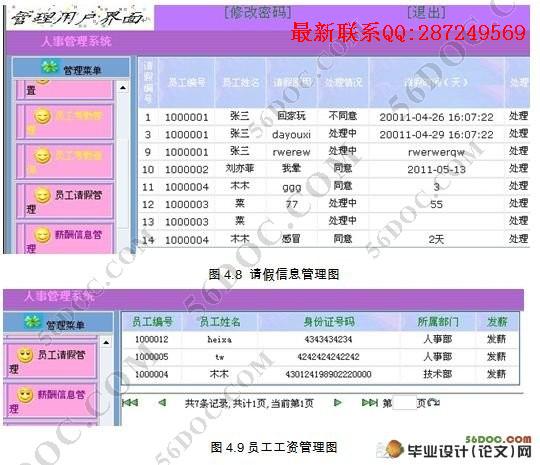Select the duration cell 2天
The height and width of the screenshot is (465, 540).
[436, 239]
